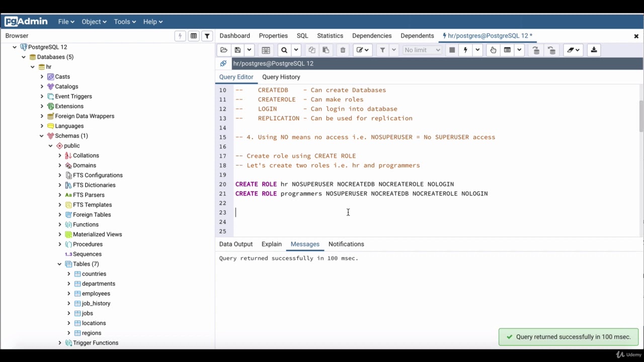Open the Find options dropdown arrow

pos(296,50)
